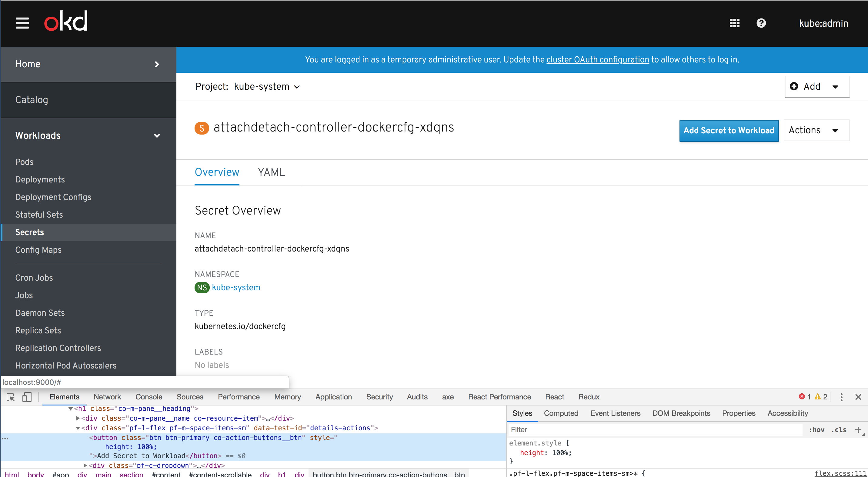Expand the pf-c-dropdown div node

tap(85, 465)
